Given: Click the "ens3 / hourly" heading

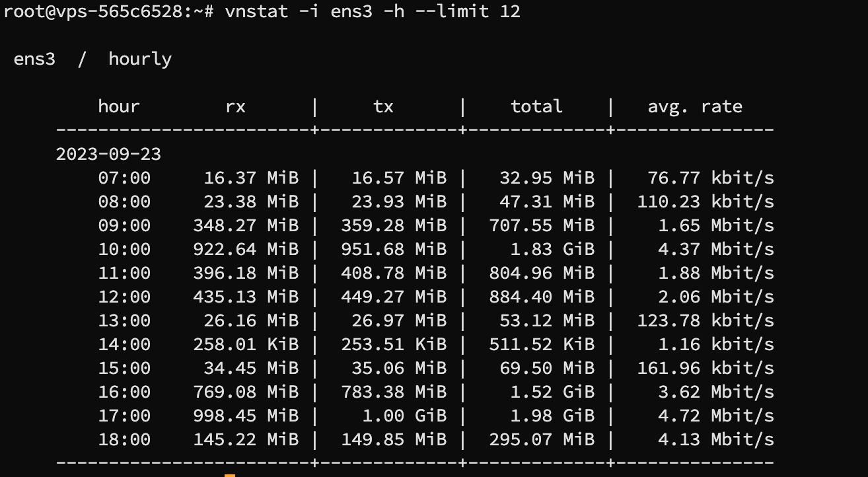Looking at the screenshot, I should (x=92, y=59).
